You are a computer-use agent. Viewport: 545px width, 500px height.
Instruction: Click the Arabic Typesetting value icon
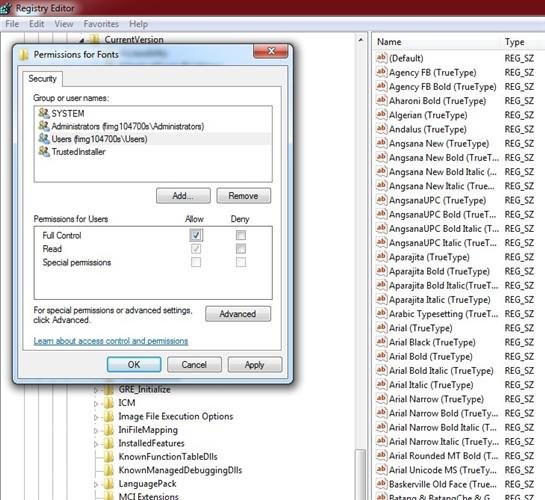point(381,313)
